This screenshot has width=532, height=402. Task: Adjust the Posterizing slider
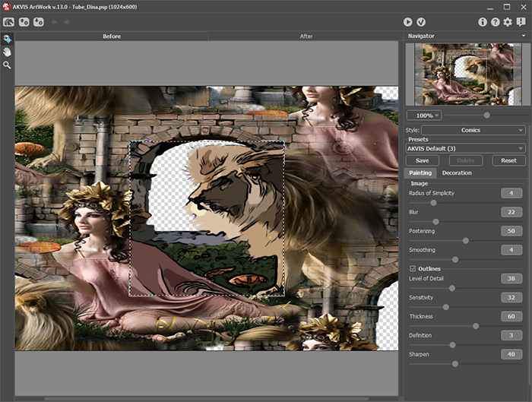coord(465,241)
